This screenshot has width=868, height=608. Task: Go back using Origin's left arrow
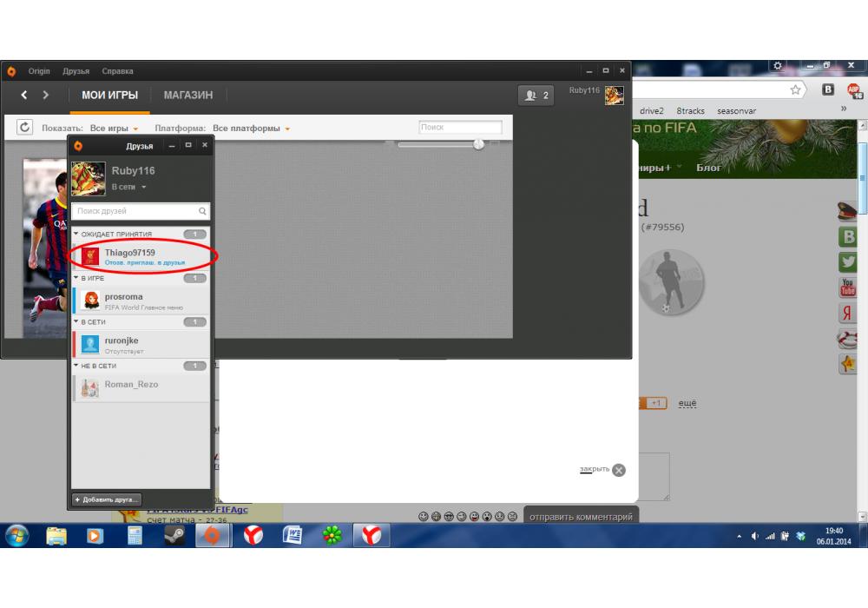(x=24, y=95)
